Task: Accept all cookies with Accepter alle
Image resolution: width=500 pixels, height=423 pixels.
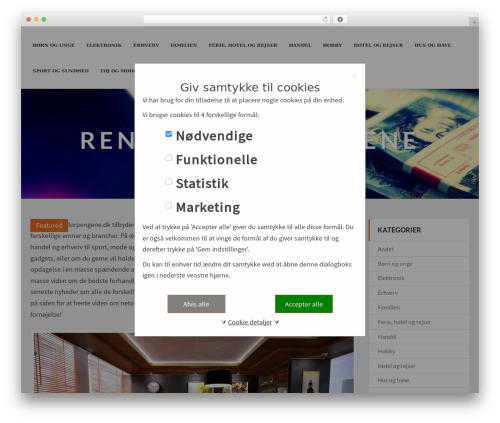Action: [304, 304]
